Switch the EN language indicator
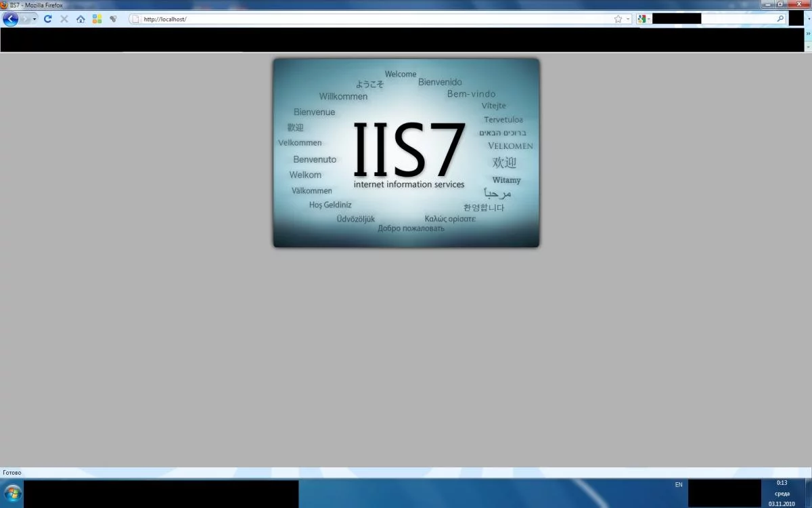Screen dimensions: 812x508 point(679,484)
